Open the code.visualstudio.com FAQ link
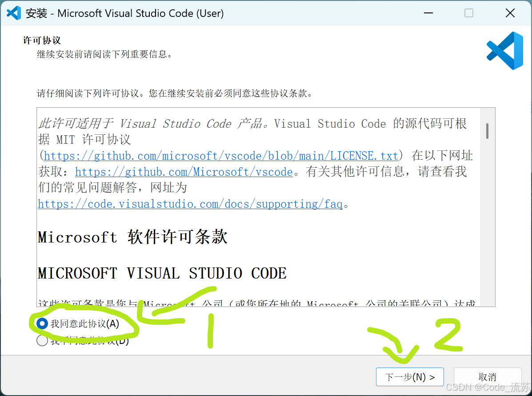The height and width of the screenshot is (396, 532). 190,204
